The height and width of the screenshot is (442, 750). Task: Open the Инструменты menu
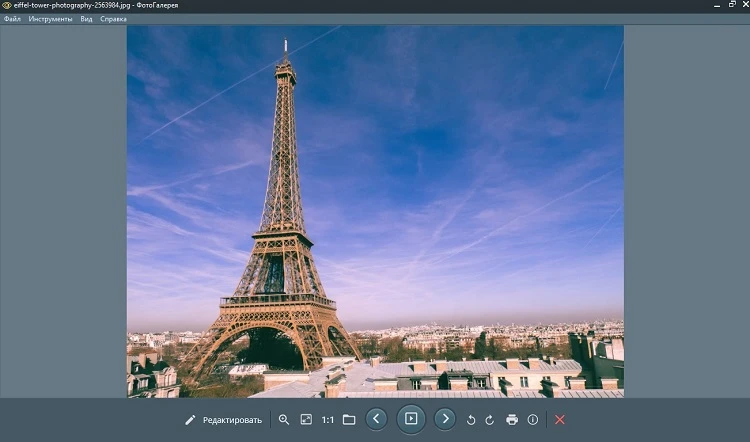(x=50, y=19)
